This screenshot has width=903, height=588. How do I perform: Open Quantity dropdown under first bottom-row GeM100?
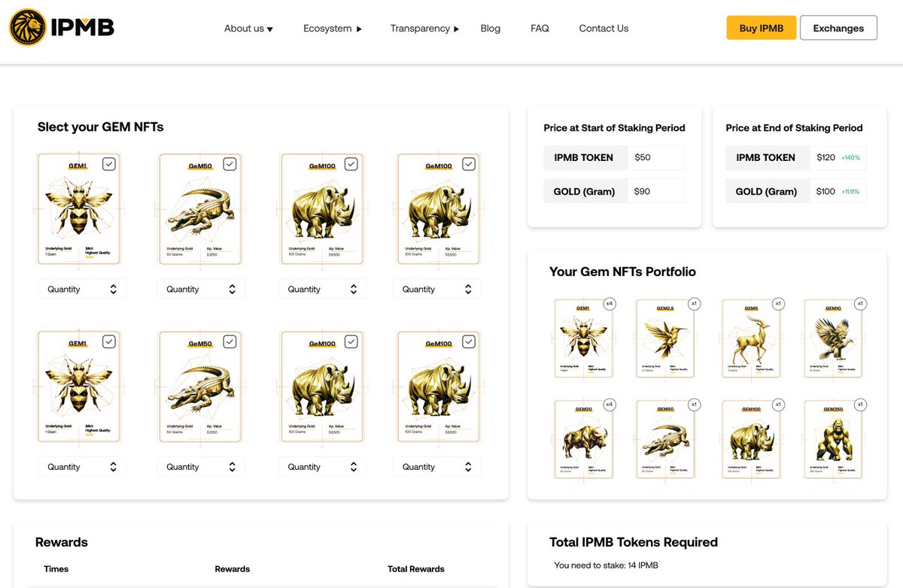click(x=322, y=466)
